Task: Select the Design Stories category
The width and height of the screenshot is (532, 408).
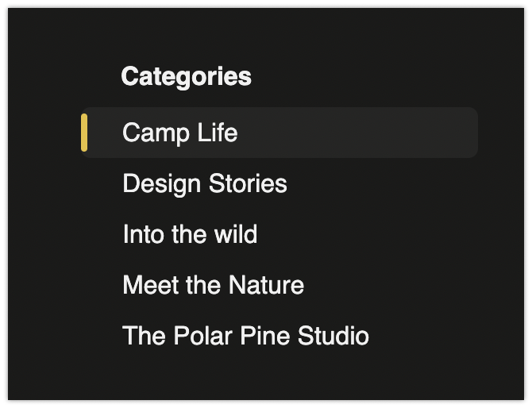Action: click(204, 183)
